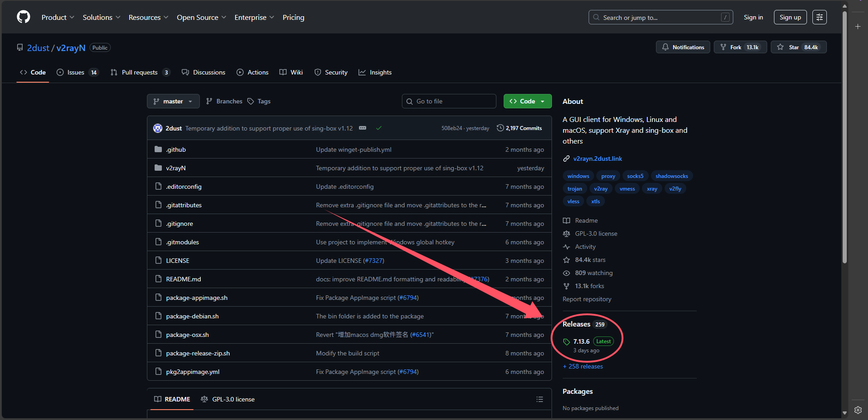Open the v2rayN folder
The height and width of the screenshot is (420, 868).
coord(176,168)
